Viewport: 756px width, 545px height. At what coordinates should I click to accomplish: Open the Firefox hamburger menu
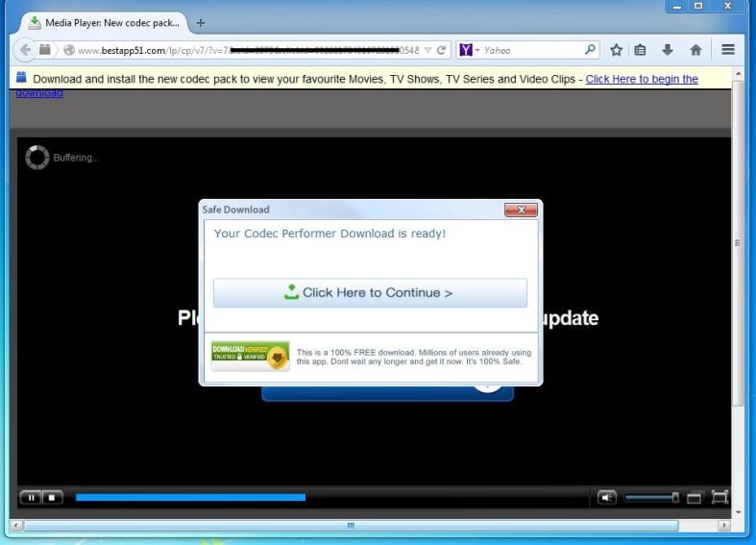click(728, 49)
